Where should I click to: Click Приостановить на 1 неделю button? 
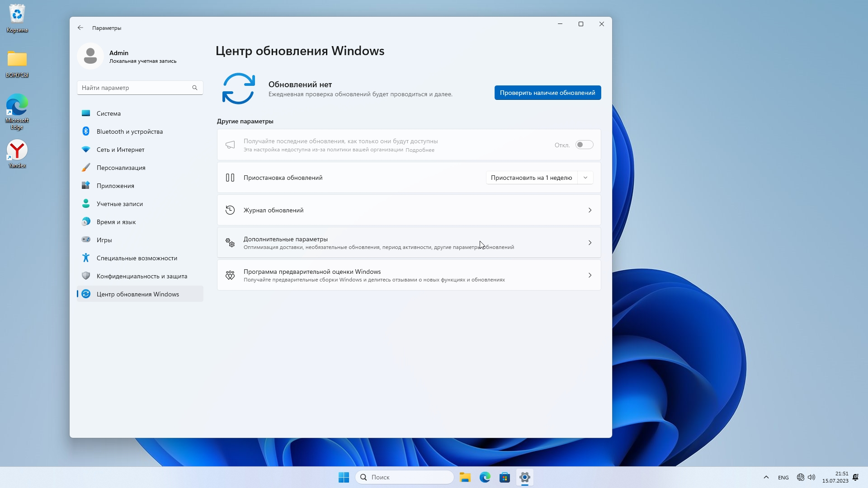click(x=531, y=178)
